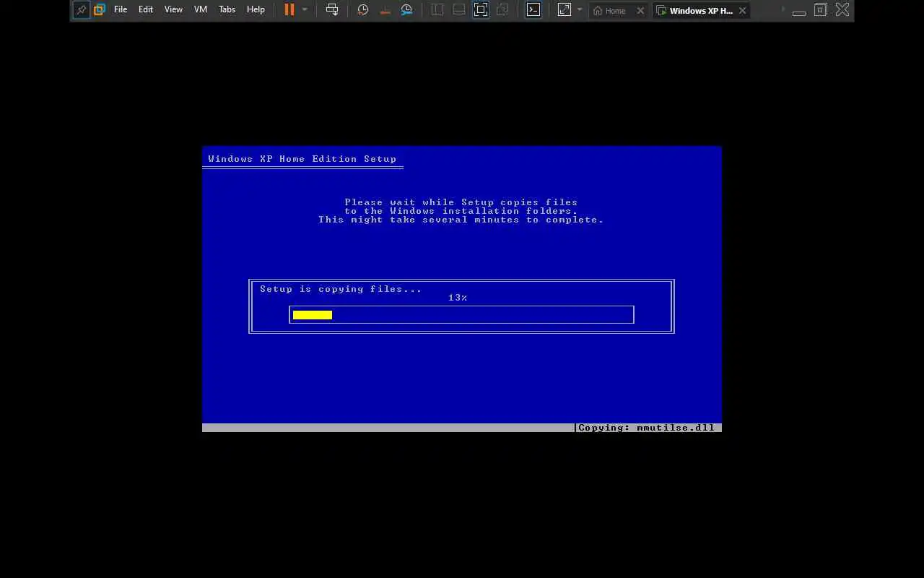This screenshot has width=924, height=578.
Task: Close the VMware window
Action: pyautogui.click(x=842, y=10)
